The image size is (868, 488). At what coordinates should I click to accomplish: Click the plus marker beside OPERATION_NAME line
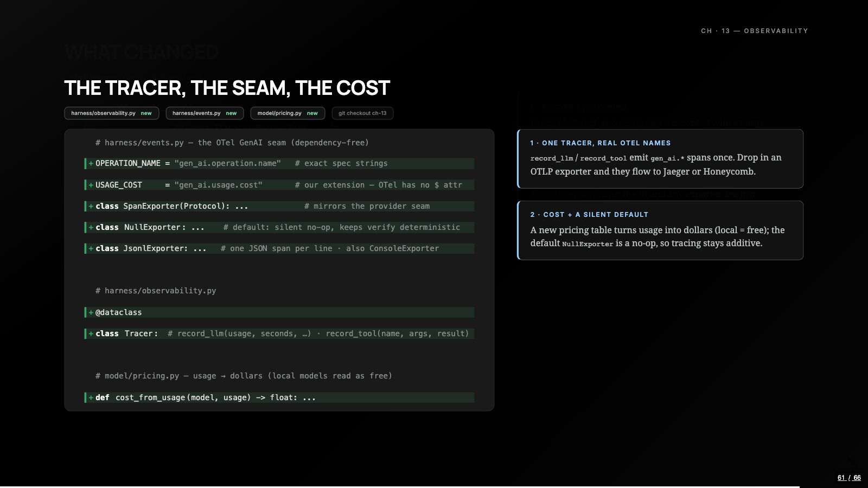pos(91,163)
